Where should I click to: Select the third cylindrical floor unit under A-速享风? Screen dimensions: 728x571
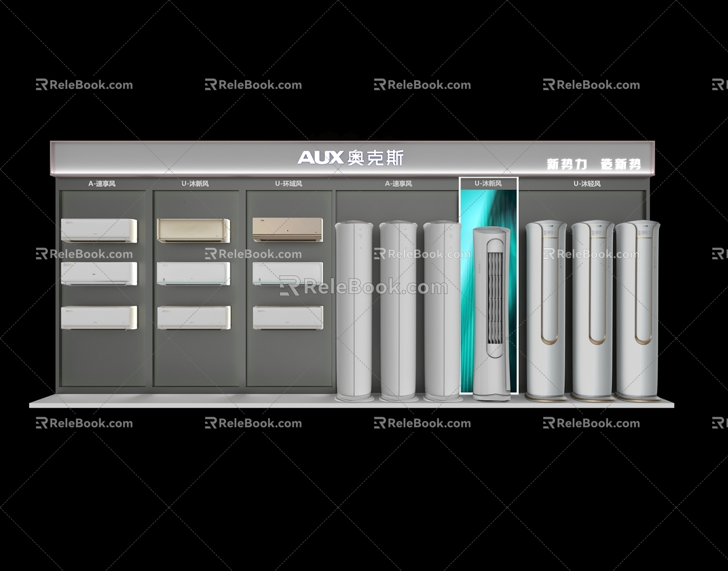[x=442, y=310]
